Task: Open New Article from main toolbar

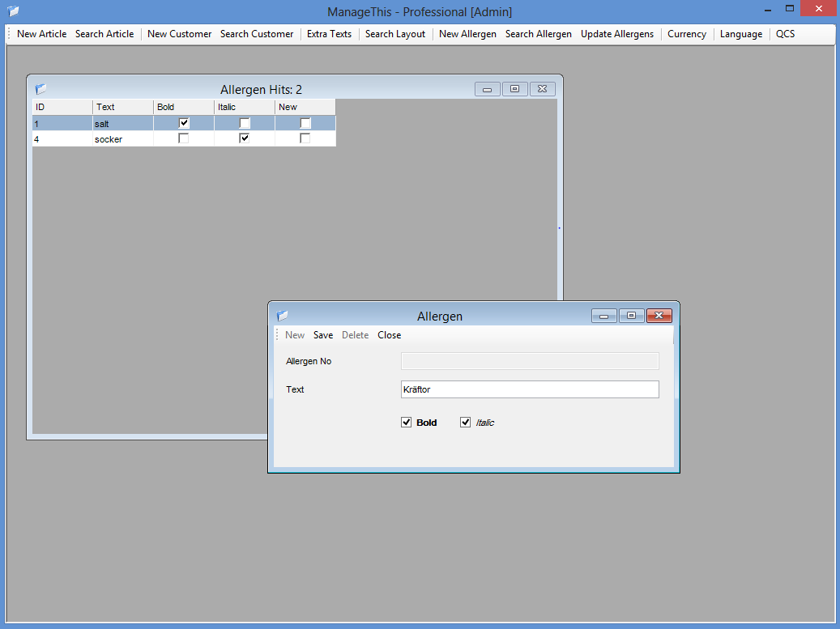Action: click(41, 34)
